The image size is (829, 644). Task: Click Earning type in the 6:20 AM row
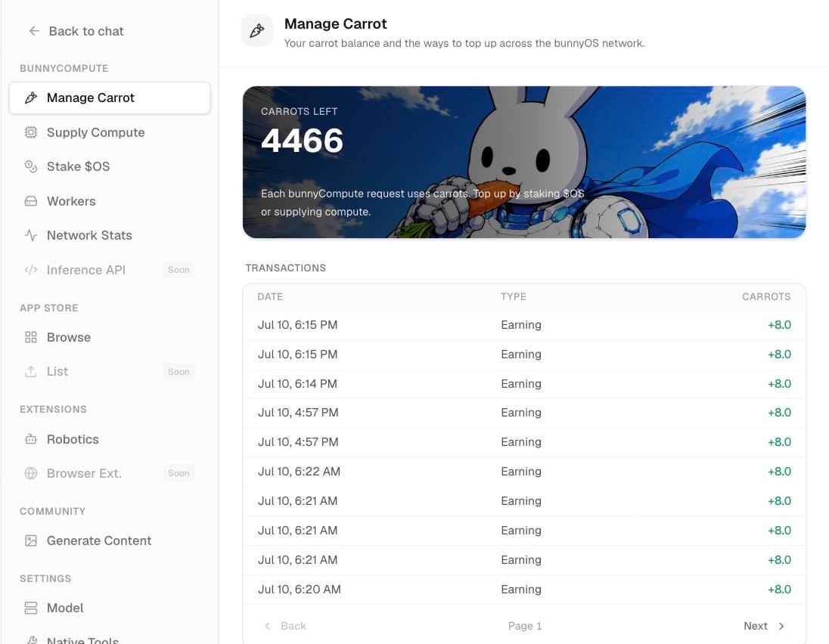tap(520, 589)
